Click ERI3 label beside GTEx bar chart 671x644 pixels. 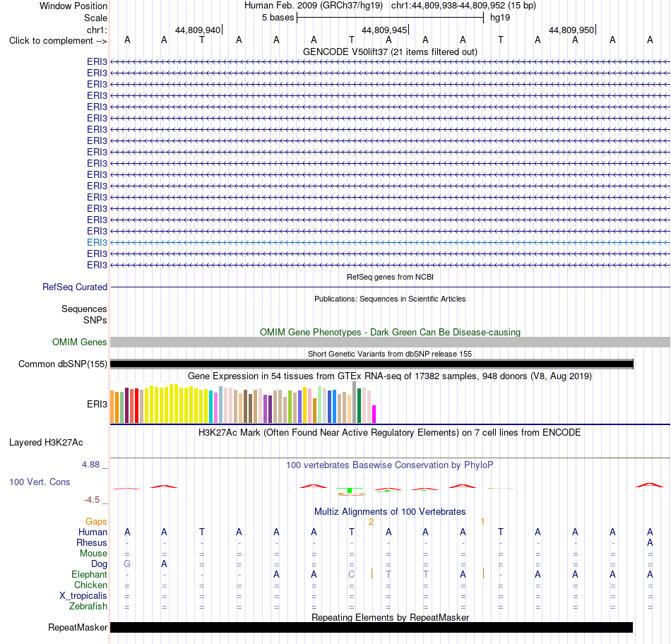tap(97, 404)
